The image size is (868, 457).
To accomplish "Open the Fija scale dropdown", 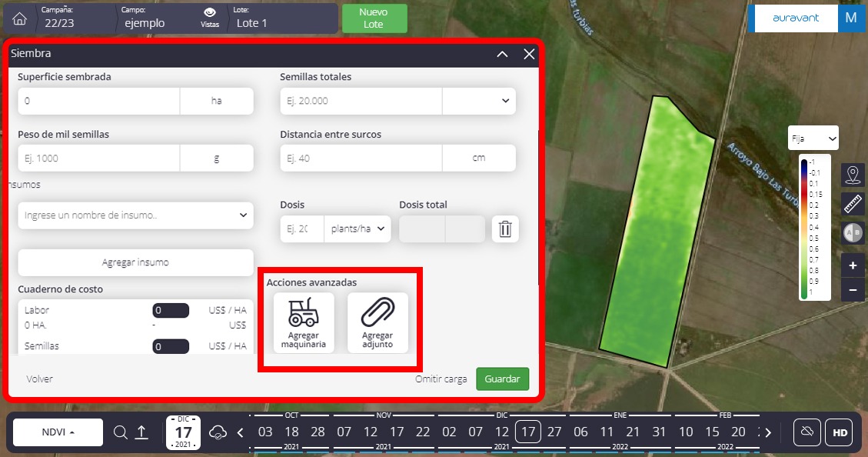I will pos(813,138).
